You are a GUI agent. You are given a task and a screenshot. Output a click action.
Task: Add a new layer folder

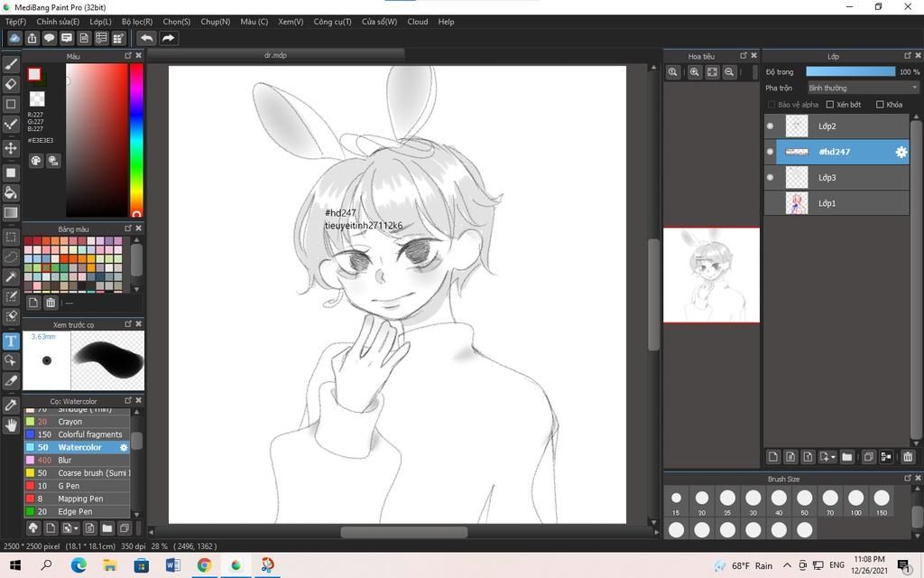[x=846, y=456]
